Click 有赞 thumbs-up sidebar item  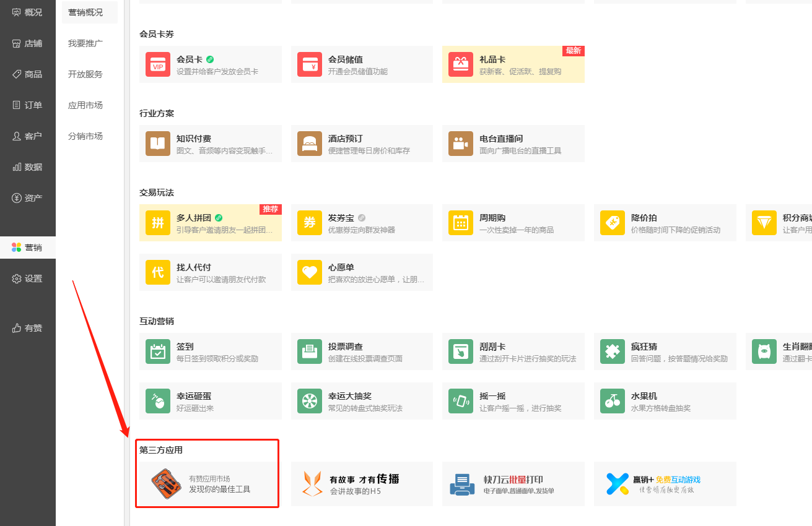(27, 328)
